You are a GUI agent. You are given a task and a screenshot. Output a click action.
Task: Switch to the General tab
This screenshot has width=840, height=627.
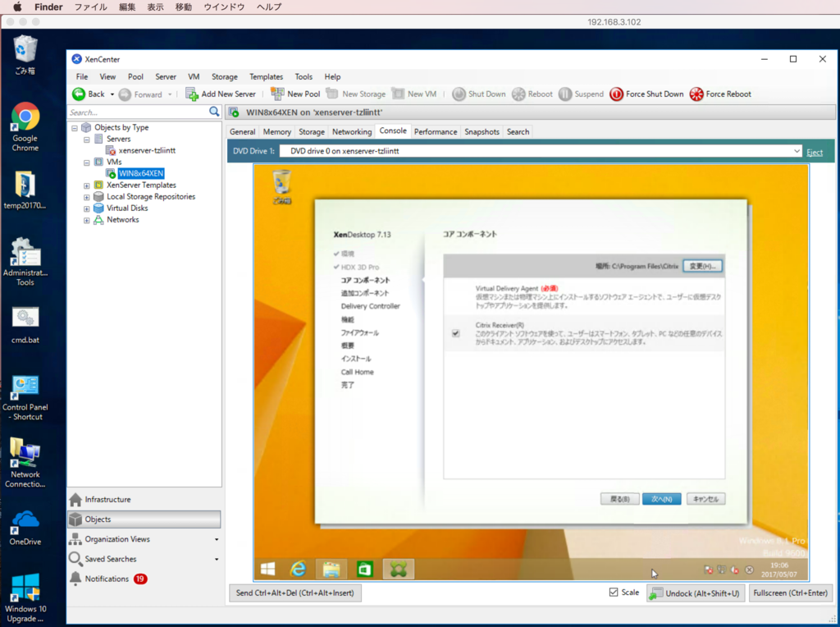pos(242,132)
